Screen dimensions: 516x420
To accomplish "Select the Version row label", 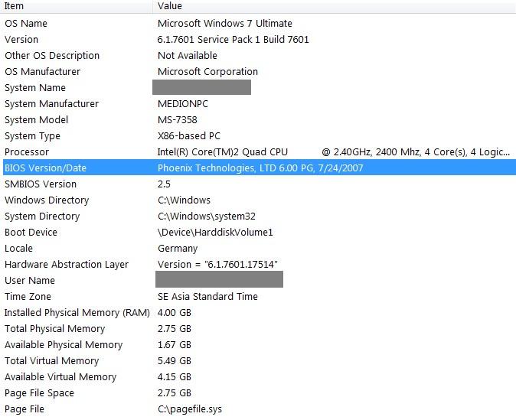I will click(21, 40).
